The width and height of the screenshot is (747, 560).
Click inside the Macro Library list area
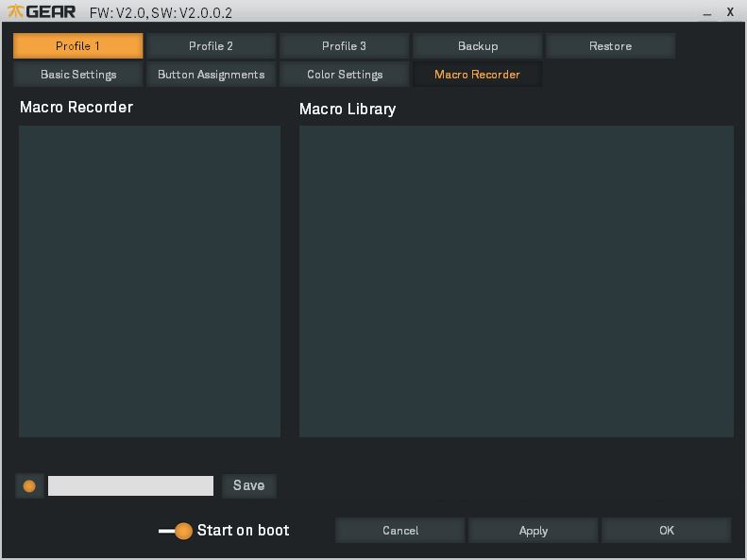[x=517, y=281]
